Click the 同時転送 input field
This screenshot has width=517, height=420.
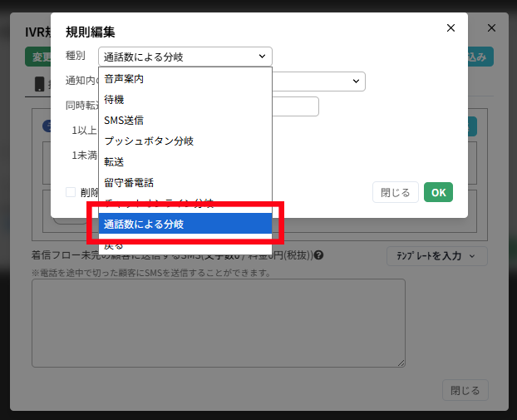(295, 106)
